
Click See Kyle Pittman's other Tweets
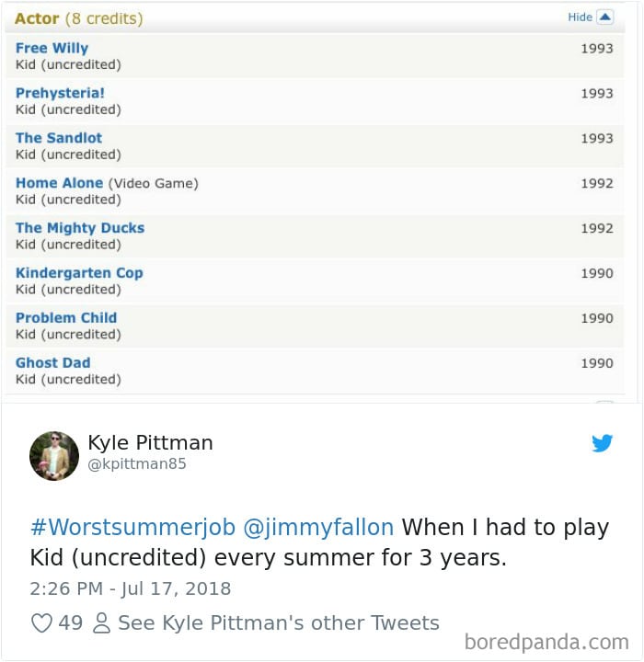coord(279,622)
